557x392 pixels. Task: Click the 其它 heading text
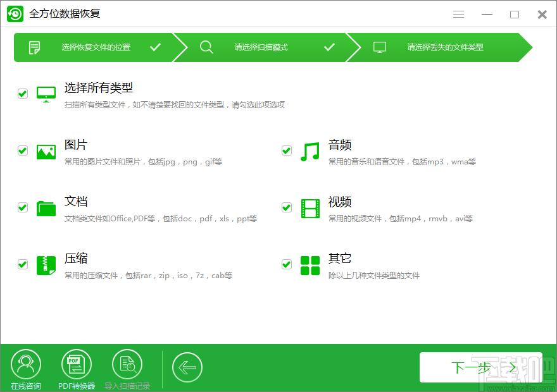(340, 258)
